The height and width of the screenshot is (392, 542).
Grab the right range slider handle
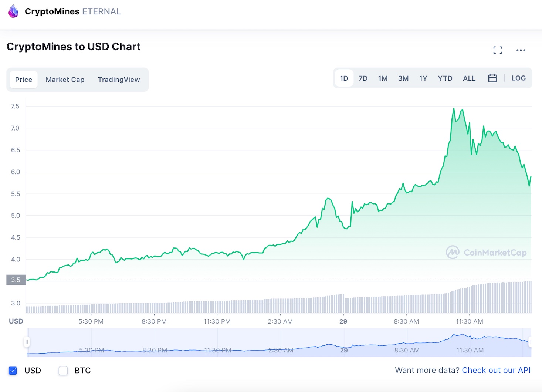tap(531, 342)
